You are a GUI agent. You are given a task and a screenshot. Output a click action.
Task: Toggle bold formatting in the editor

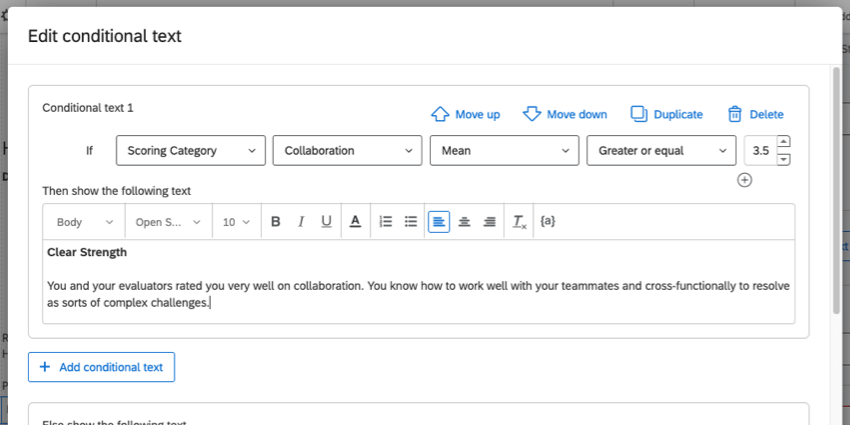[x=275, y=222]
